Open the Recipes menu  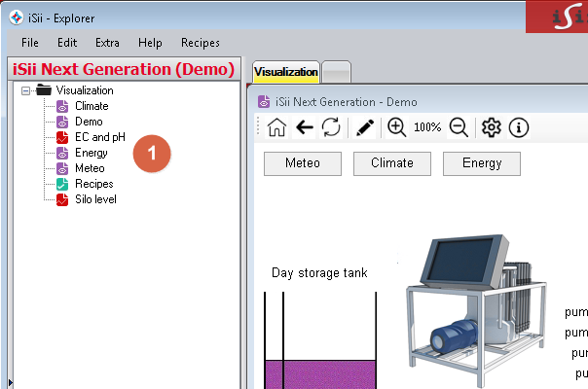201,43
